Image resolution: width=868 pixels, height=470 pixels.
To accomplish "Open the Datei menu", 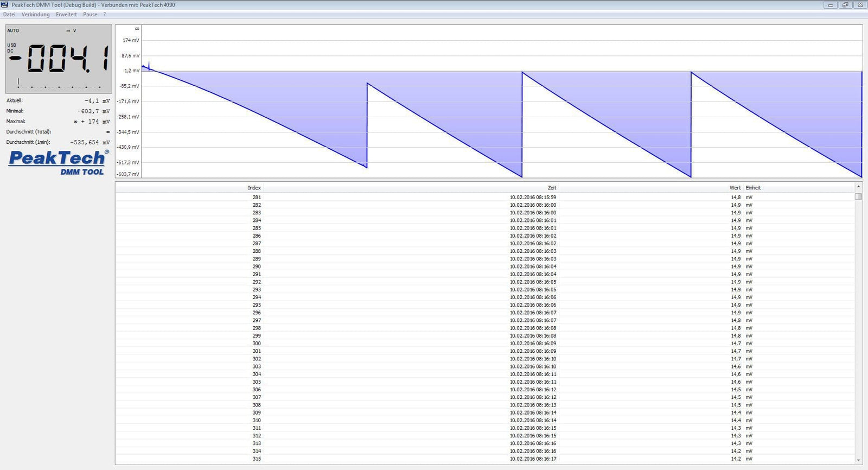I will [x=9, y=15].
